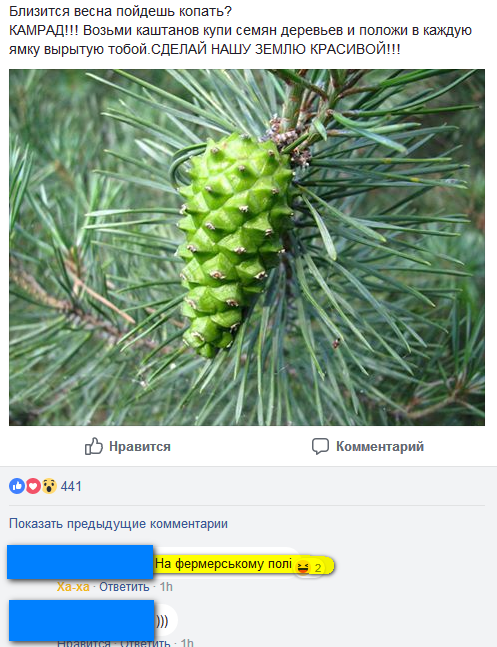Open the reactions count 441
Image resolution: width=497 pixels, height=647 pixels.
click(71, 486)
